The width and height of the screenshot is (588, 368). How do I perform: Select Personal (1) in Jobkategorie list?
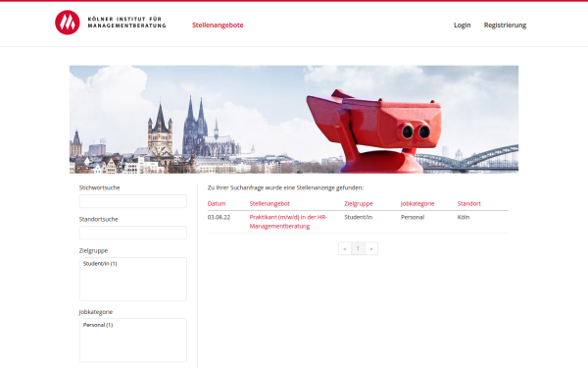(98, 325)
